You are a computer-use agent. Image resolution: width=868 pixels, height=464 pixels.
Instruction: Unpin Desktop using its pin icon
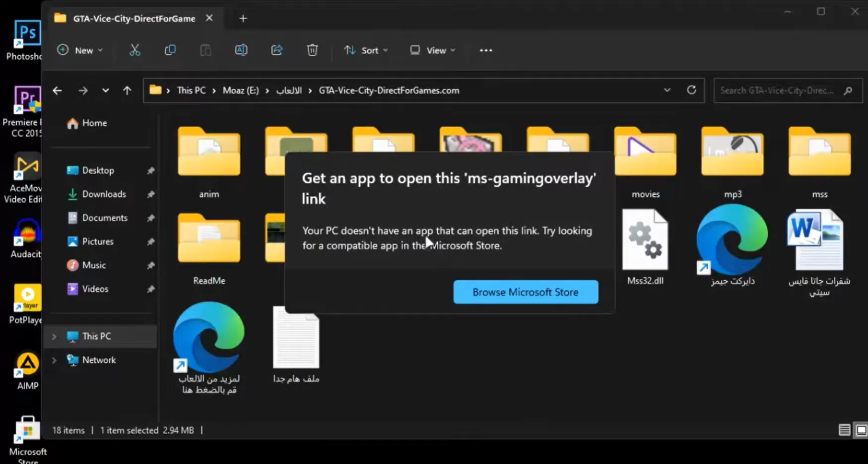[x=151, y=170]
